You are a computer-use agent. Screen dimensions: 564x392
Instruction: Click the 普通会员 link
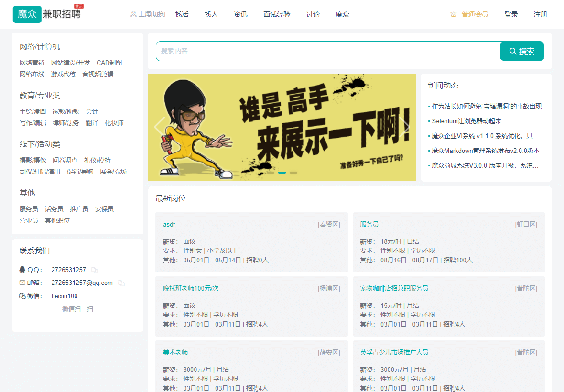click(x=475, y=14)
